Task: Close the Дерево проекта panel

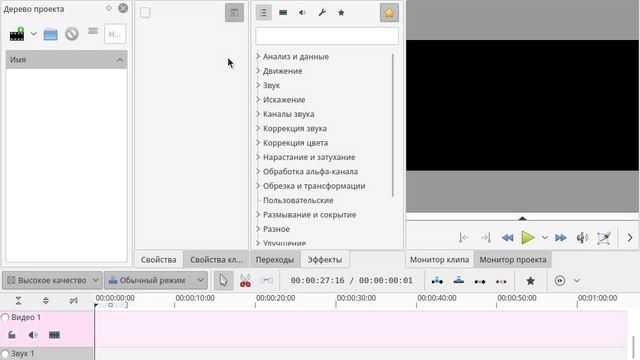Action: 123,8
